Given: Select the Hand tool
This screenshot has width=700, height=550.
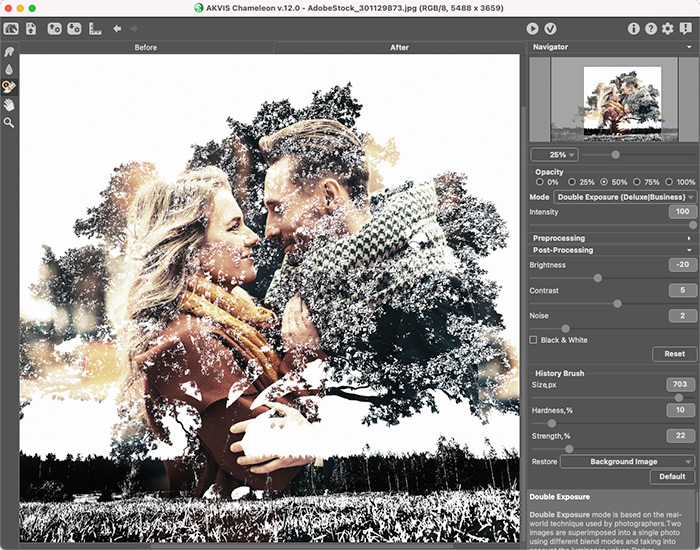Looking at the screenshot, I should 10,104.
